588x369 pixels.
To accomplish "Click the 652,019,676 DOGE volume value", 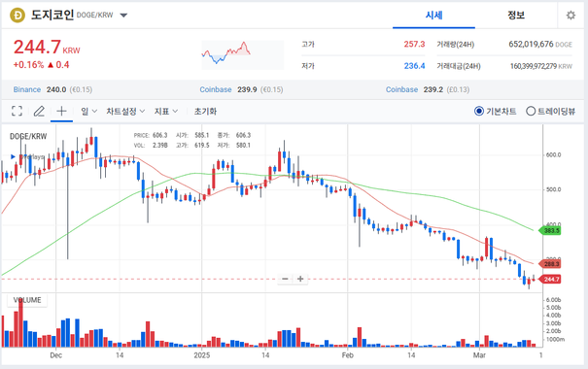I will 540,45.
